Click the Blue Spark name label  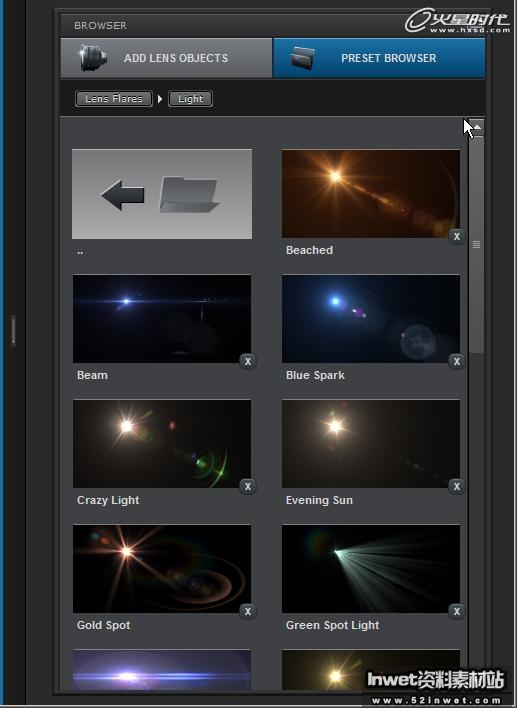315,375
